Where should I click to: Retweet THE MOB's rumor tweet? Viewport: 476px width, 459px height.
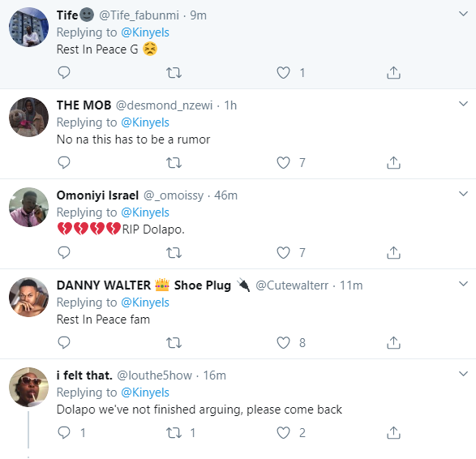[x=174, y=163]
